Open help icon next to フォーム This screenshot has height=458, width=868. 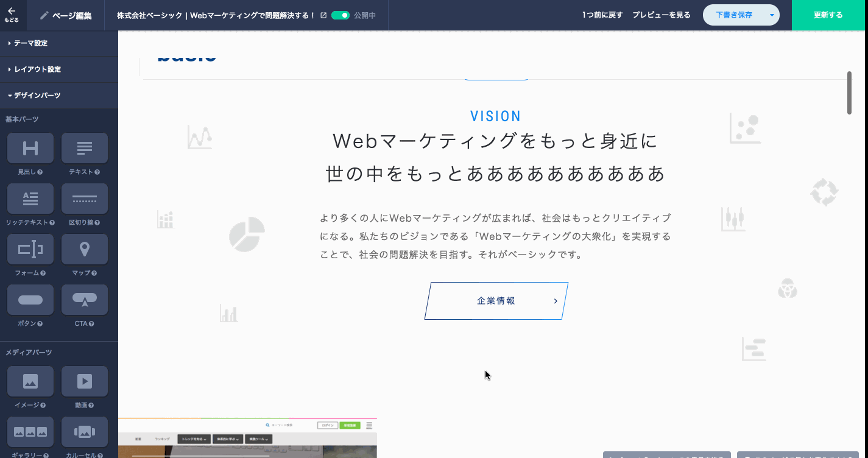point(43,273)
